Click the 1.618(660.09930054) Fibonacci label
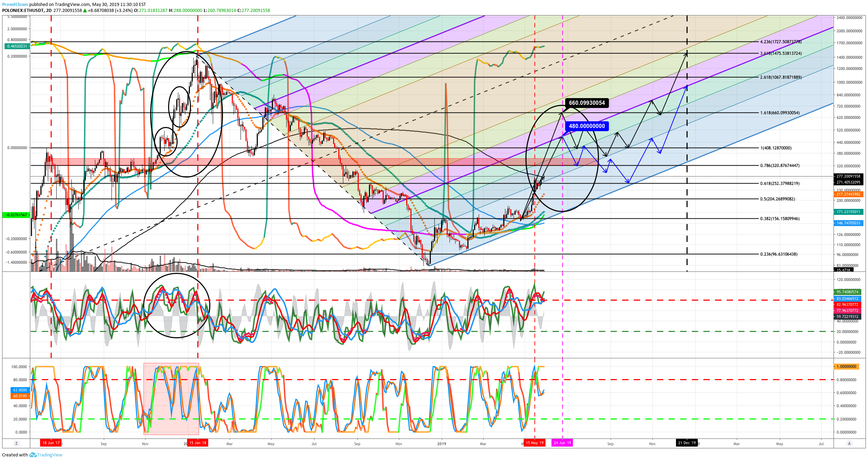 click(x=780, y=113)
